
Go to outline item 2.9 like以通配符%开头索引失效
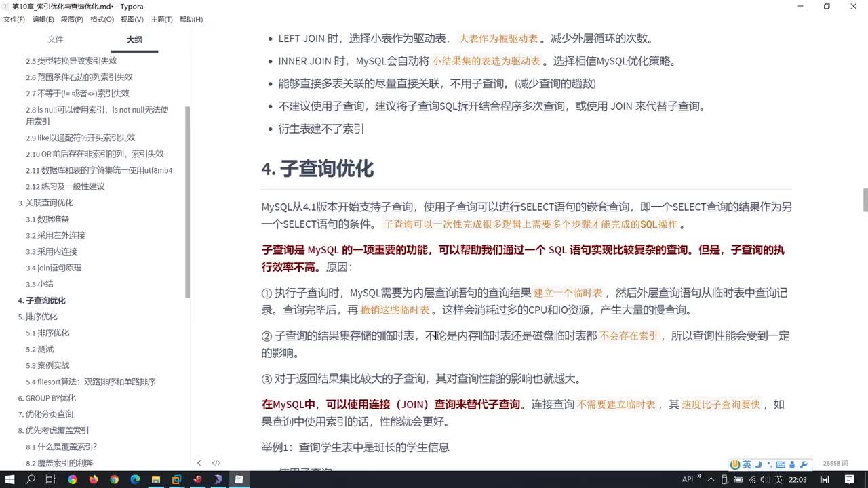coord(81,138)
